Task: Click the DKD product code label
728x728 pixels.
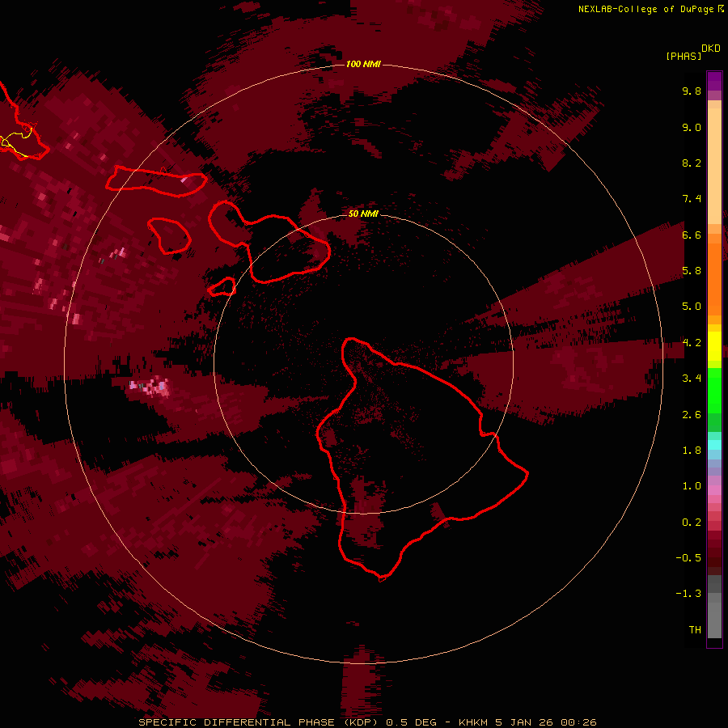Action: pos(710,49)
